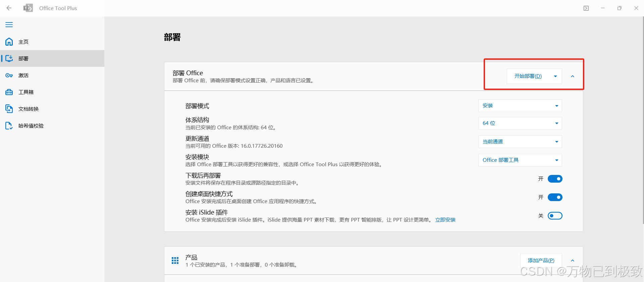Click the grid icon beside 产品
The height and width of the screenshot is (282, 644).
click(x=175, y=261)
